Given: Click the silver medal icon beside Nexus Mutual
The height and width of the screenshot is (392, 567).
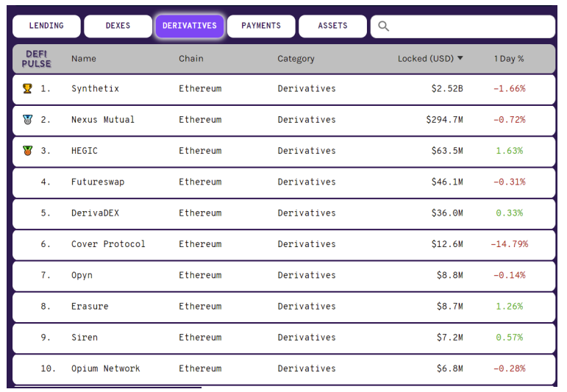Looking at the screenshot, I should [x=28, y=119].
